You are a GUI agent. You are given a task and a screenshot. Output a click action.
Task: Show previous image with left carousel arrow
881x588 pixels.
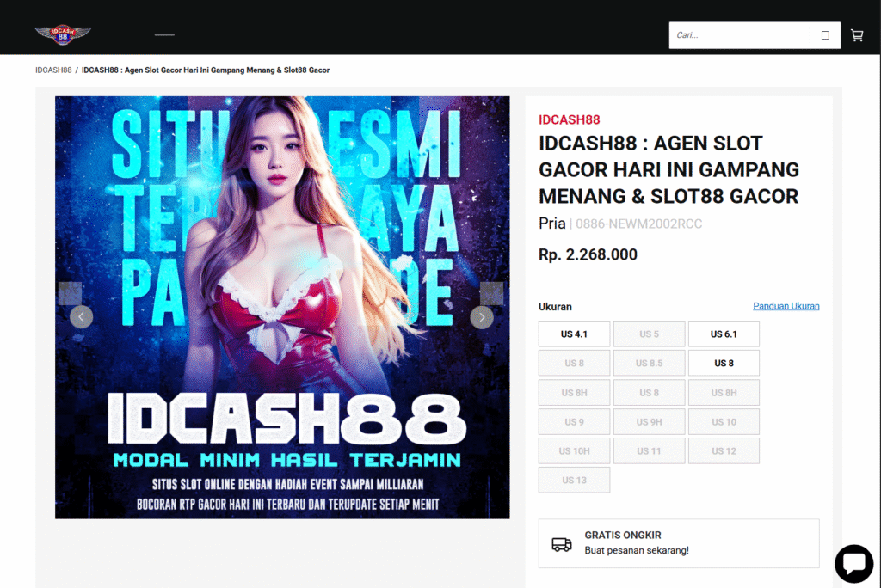81,317
